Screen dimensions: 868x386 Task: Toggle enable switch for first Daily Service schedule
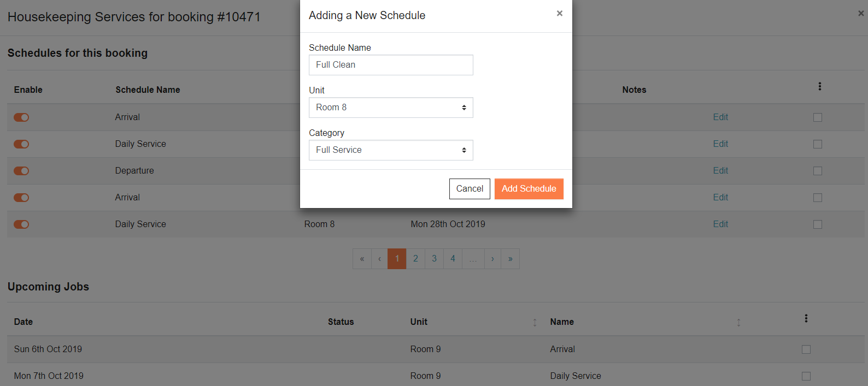(x=21, y=144)
